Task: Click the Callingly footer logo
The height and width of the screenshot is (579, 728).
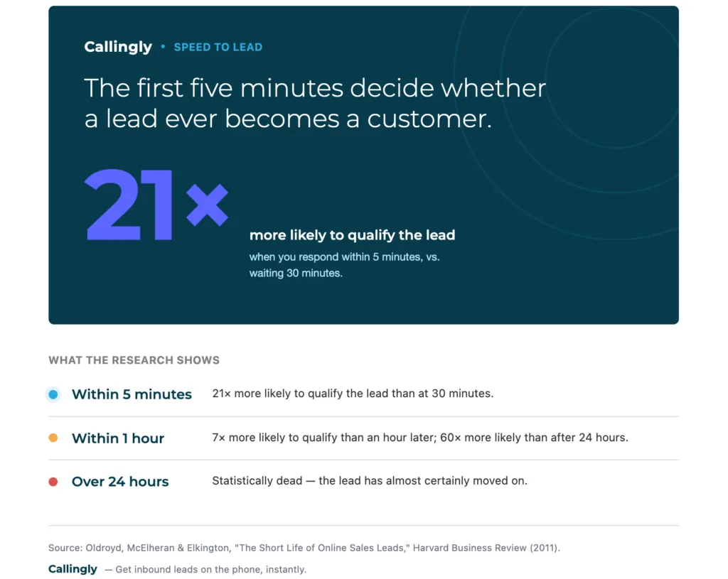Action: pos(73,569)
